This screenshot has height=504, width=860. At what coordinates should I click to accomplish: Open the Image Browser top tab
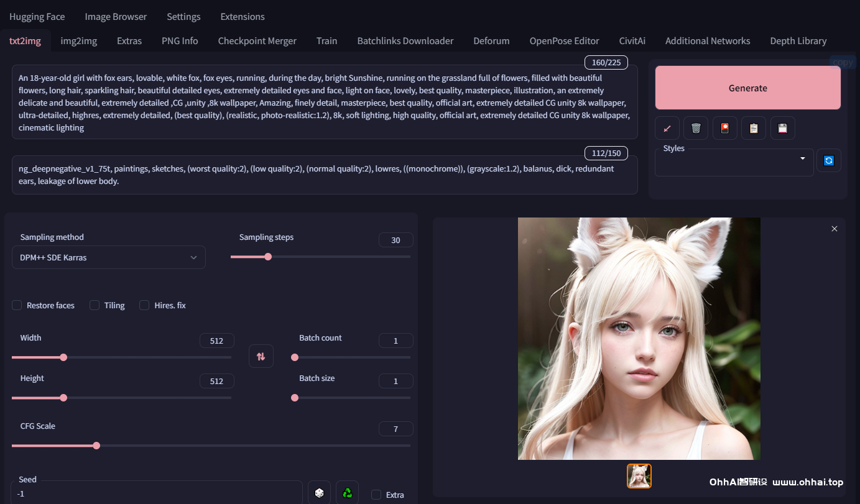pos(116,17)
